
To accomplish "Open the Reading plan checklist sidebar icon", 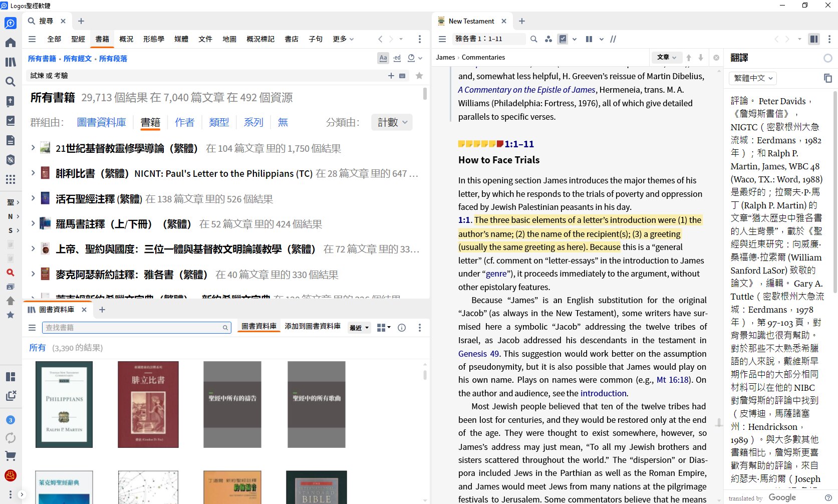I will tap(10, 121).
